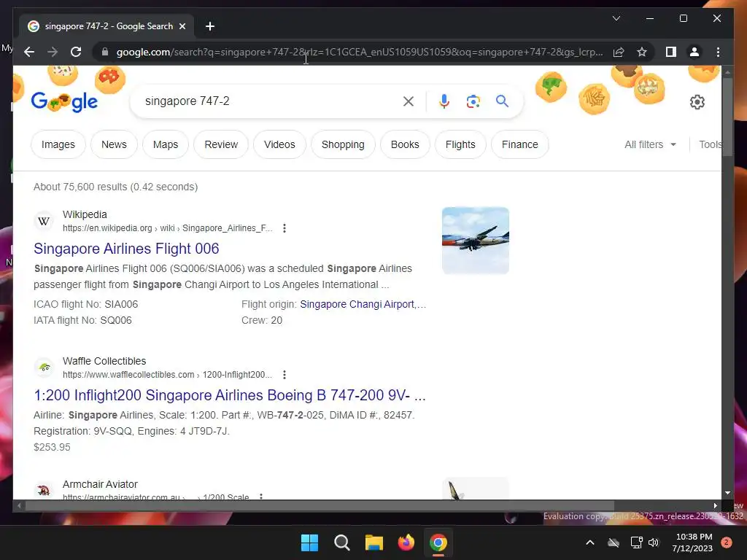Screen dimensions: 747x560
Task: Open tab search chevron in title bar
Action: click(616, 18)
